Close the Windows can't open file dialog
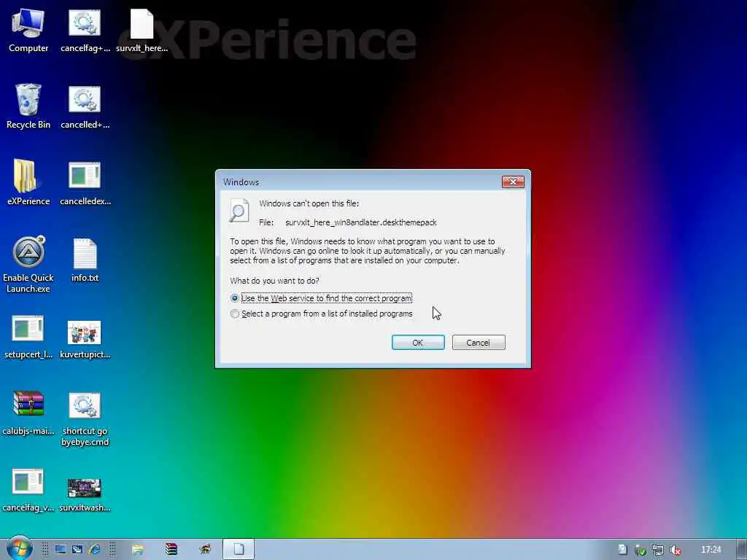Image resolution: width=747 pixels, height=560 pixels. tap(513, 182)
